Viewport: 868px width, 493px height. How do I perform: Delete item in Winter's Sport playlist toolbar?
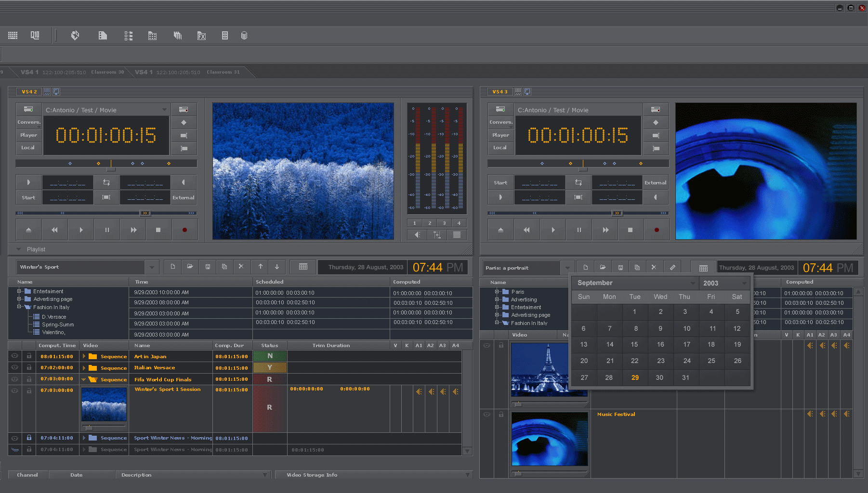[241, 266]
